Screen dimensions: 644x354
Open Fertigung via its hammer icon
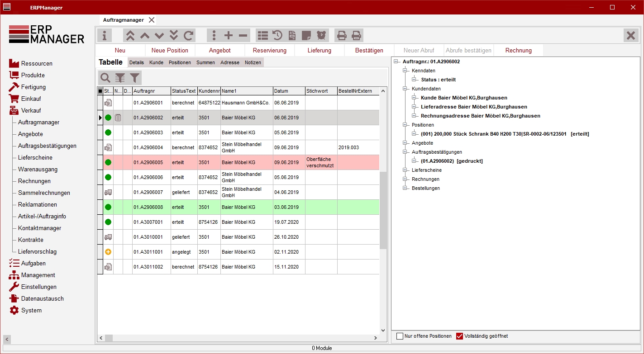(x=14, y=87)
